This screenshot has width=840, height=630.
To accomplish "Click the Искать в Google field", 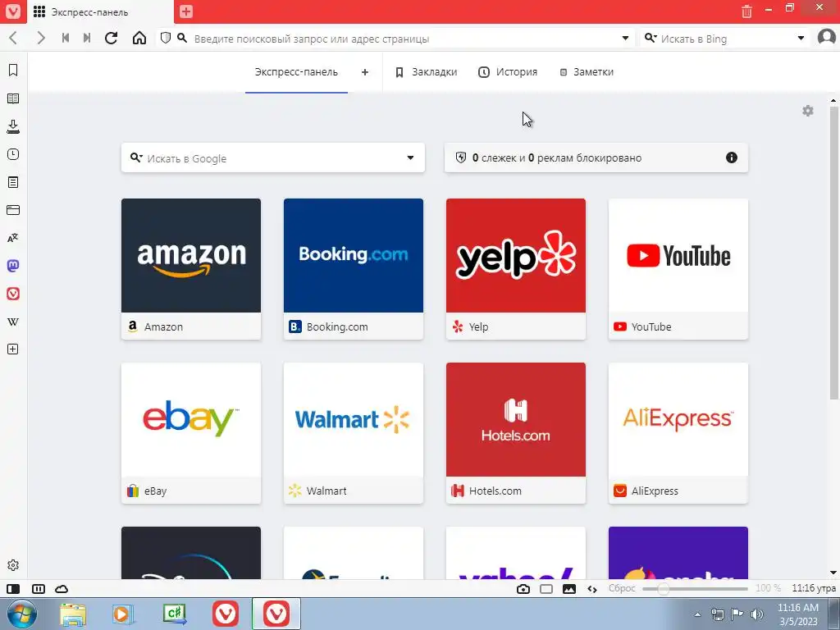I will tap(273, 158).
